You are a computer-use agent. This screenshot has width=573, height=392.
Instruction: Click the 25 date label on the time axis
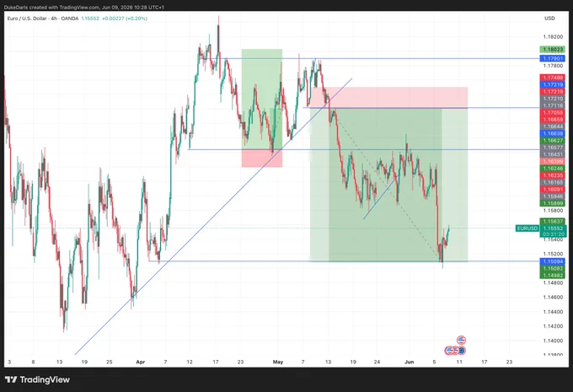(110, 362)
